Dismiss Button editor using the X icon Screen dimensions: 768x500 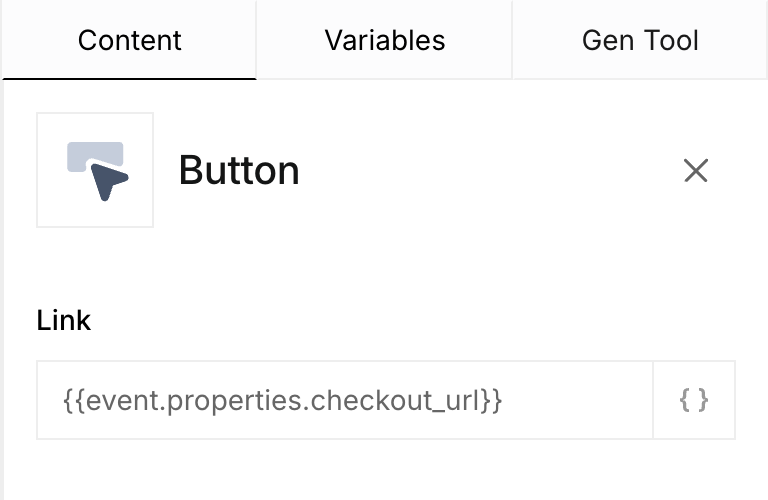click(x=696, y=170)
